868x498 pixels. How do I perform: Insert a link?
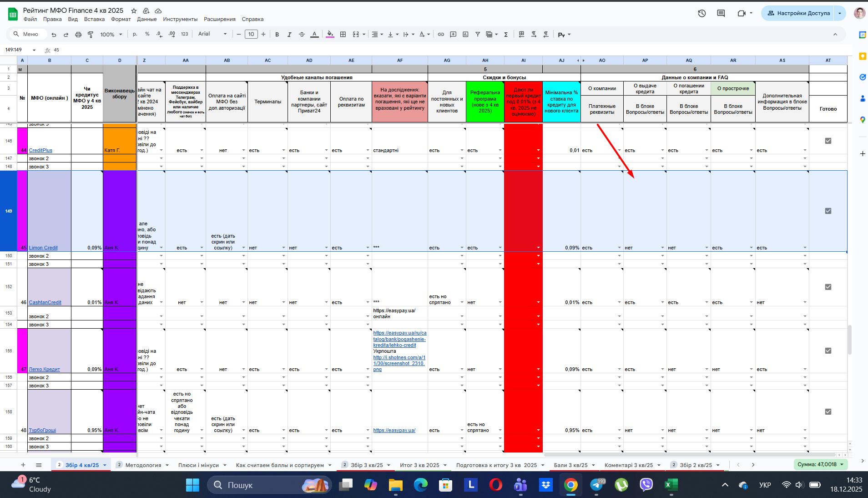click(441, 34)
